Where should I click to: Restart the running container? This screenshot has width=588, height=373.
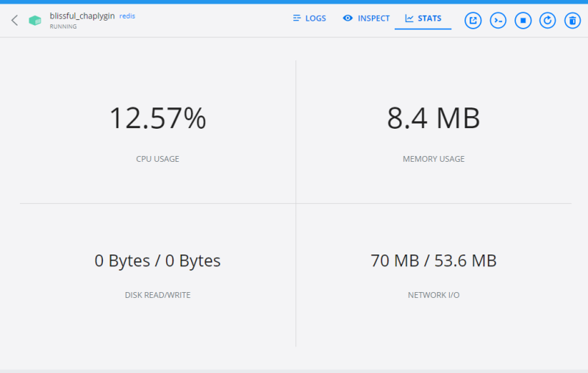[x=548, y=21]
